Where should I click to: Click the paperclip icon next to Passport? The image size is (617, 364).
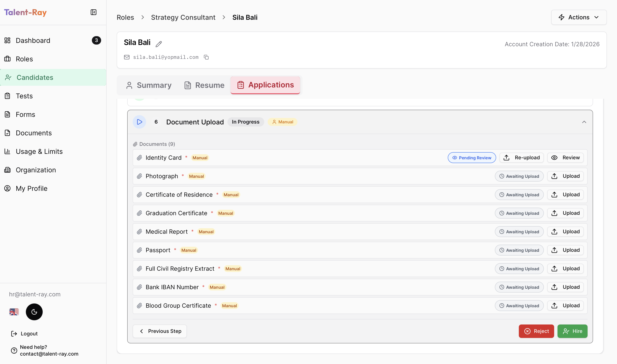click(x=140, y=250)
